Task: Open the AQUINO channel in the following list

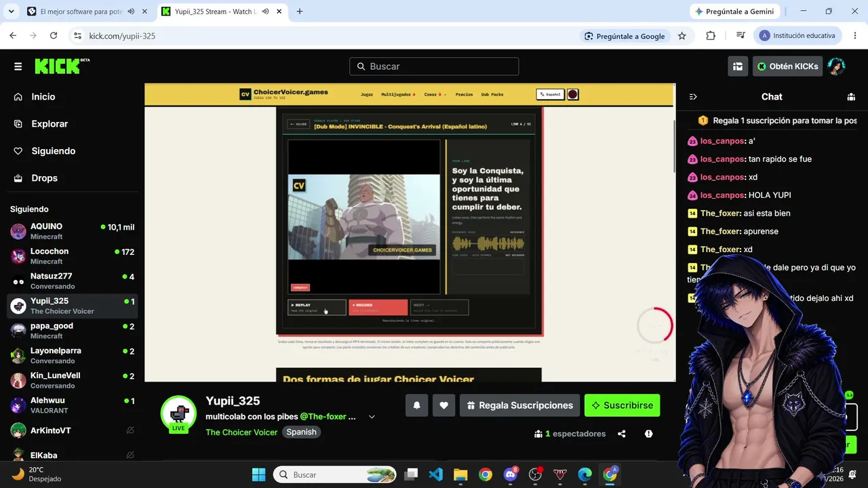Action: click(73, 231)
